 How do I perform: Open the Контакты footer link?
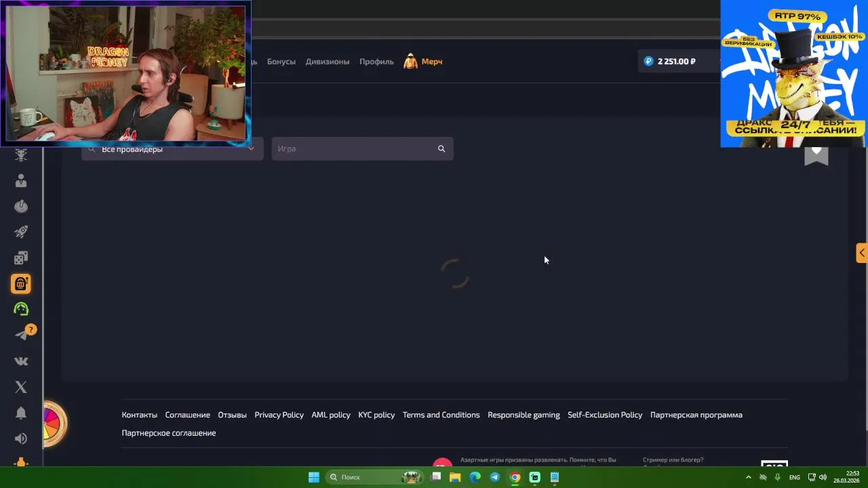click(x=140, y=415)
